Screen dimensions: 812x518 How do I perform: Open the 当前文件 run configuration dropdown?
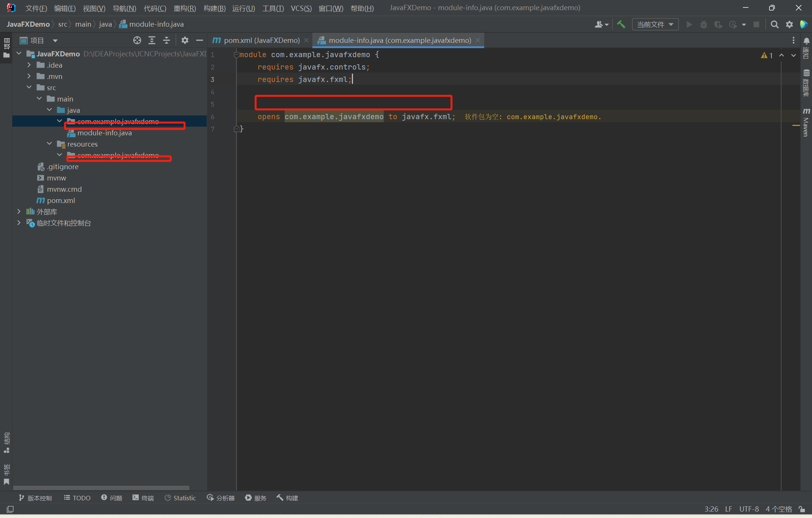point(655,24)
